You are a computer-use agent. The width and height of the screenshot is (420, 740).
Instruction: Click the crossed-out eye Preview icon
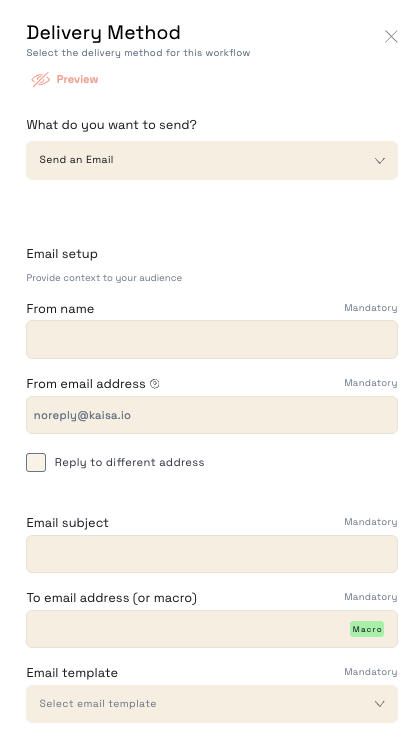[41, 79]
